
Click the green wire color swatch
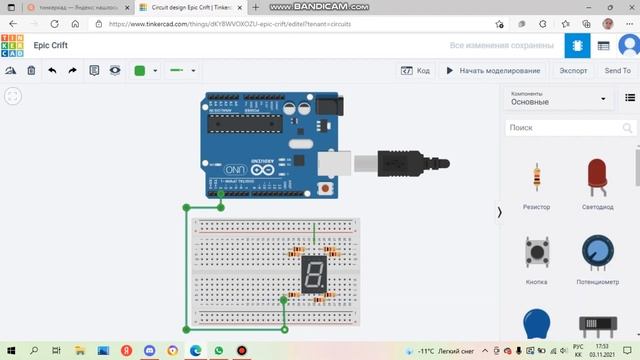tap(140, 71)
